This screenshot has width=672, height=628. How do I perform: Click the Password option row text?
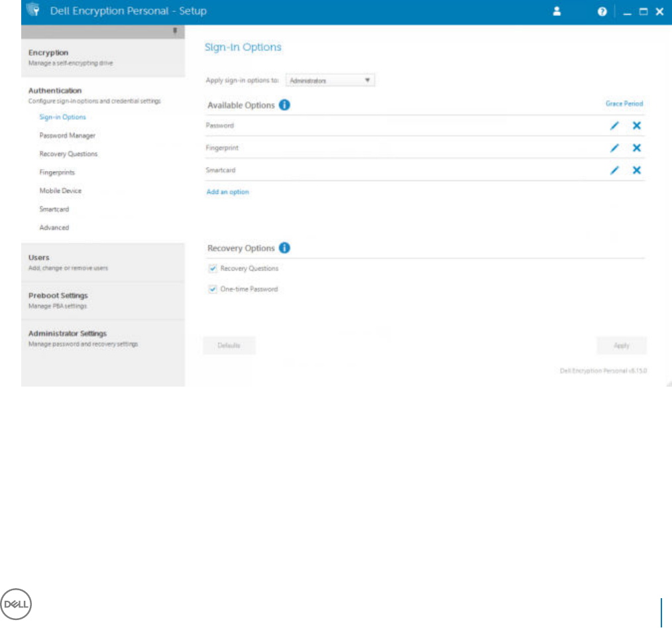(220, 126)
